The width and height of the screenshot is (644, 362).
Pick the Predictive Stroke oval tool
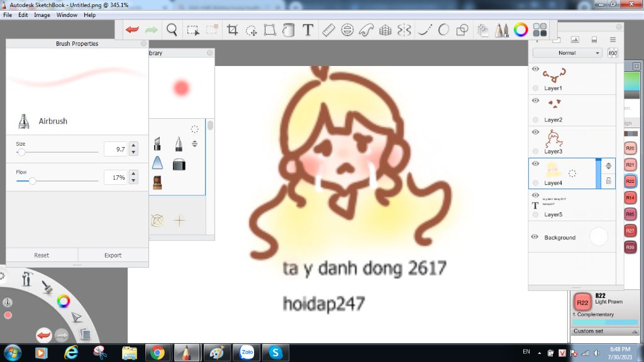click(x=443, y=30)
